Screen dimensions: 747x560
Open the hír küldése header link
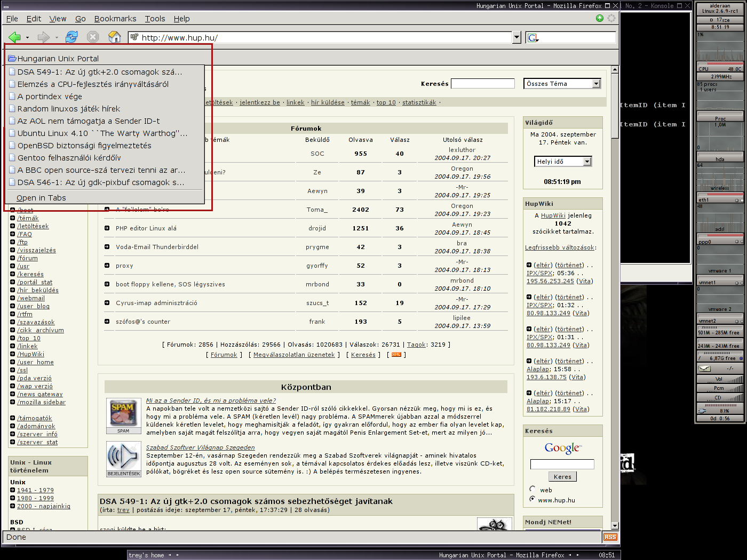(328, 102)
